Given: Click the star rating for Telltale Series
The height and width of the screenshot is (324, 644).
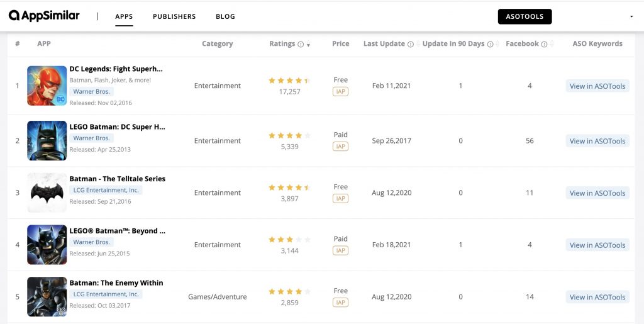Looking at the screenshot, I should pyautogui.click(x=289, y=187).
